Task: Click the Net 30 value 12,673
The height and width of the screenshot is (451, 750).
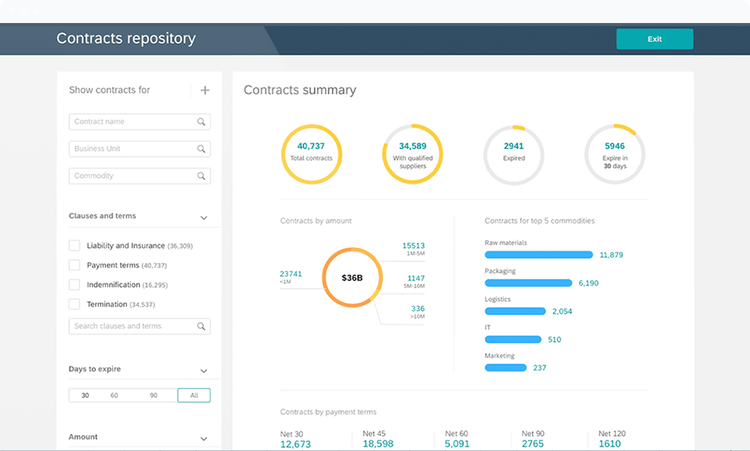Action: click(295, 444)
